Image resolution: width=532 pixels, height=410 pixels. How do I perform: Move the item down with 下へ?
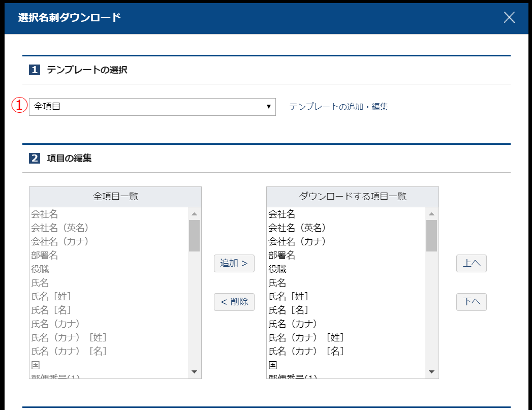tap(471, 302)
